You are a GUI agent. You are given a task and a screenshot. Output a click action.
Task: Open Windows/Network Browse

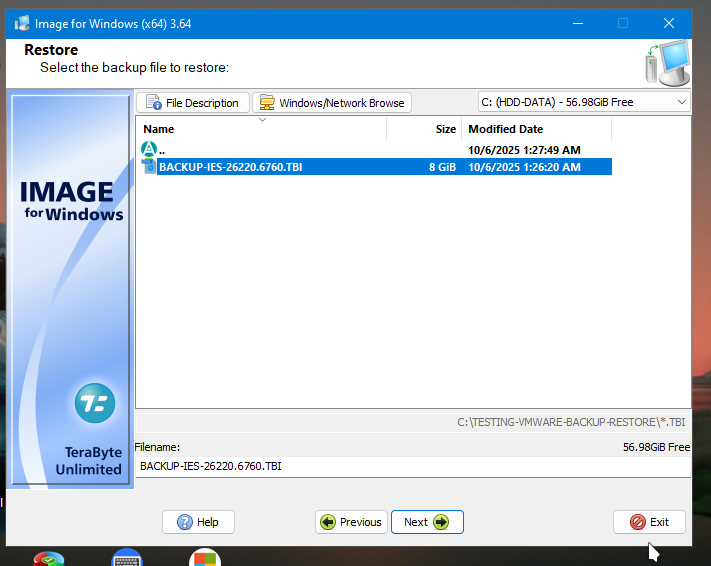coord(332,103)
